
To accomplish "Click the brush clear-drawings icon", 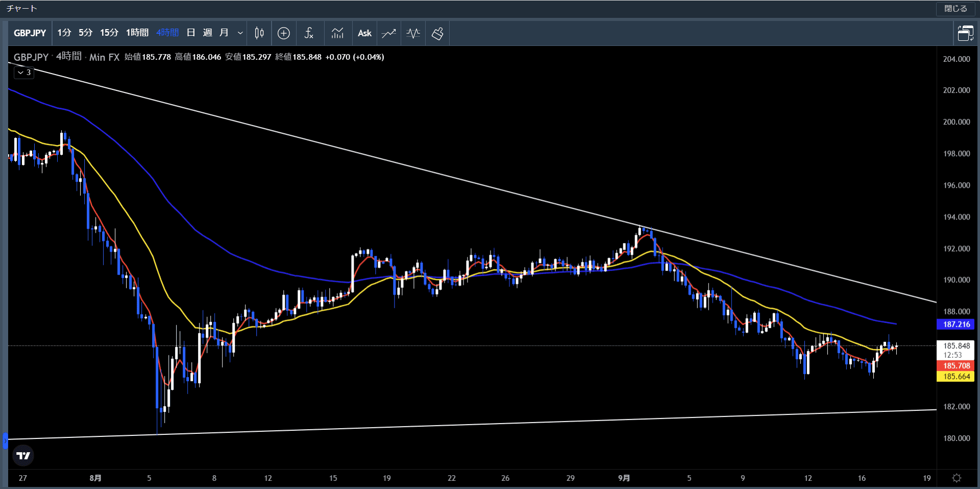I will pyautogui.click(x=437, y=33).
